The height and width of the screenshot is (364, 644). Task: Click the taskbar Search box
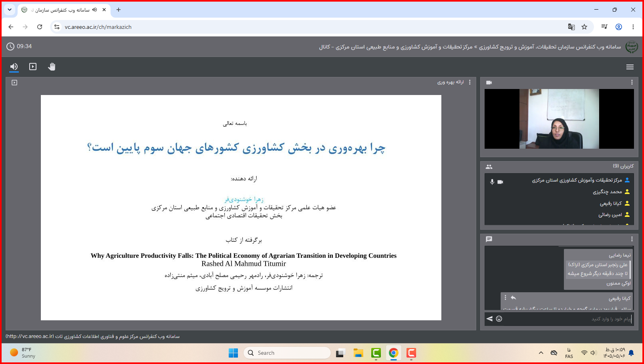click(x=287, y=353)
